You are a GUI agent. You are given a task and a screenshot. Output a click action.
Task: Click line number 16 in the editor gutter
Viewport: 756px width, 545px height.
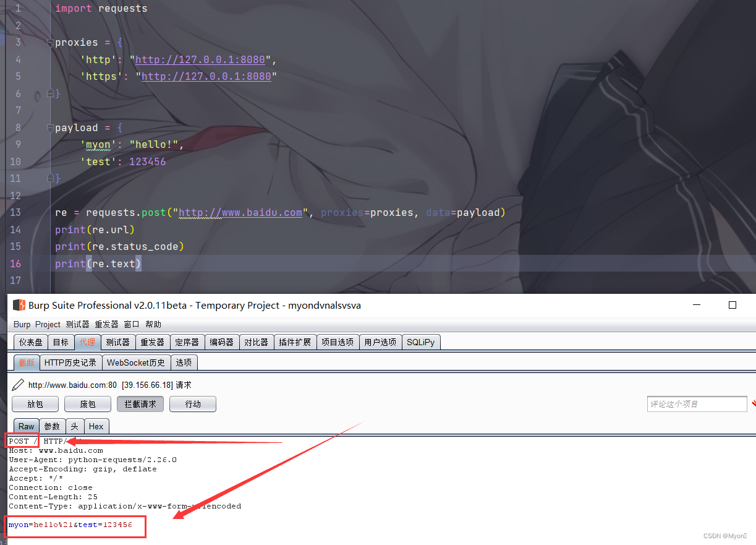click(x=15, y=264)
